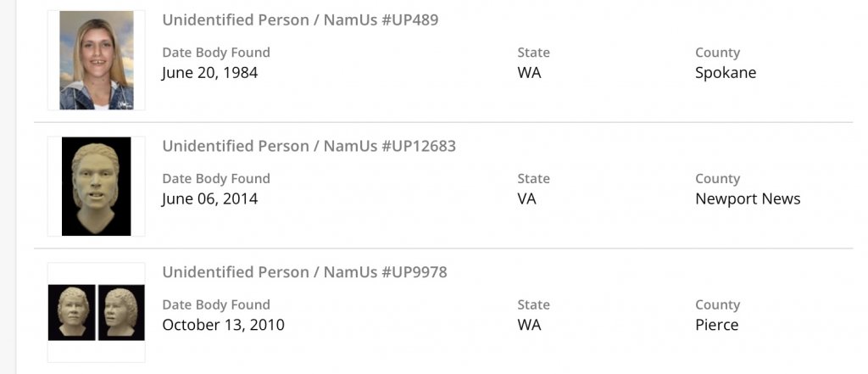Select the VA state value
This screenshot has width=868, height=374.
coord(526,199)
